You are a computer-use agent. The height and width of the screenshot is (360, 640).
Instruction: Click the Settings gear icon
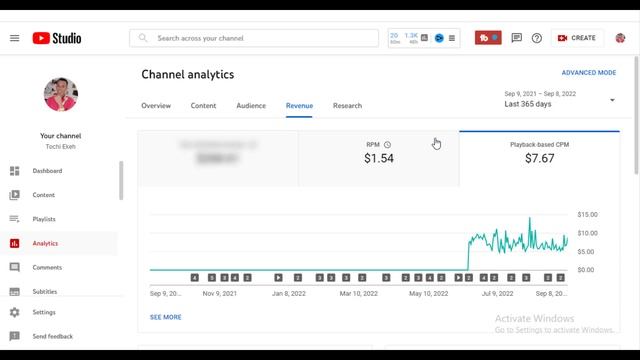tap(15, 312)
